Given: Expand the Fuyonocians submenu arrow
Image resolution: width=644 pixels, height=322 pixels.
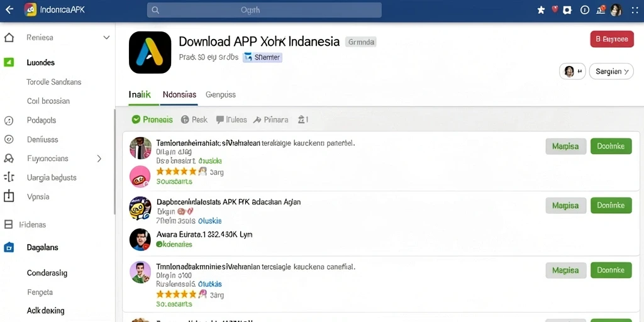Looking at the screenshot, I should click(x=99, y=158).
